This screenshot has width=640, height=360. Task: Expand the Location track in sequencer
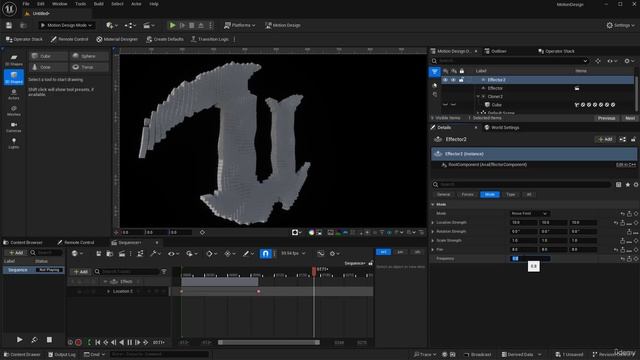click(109, 291)
